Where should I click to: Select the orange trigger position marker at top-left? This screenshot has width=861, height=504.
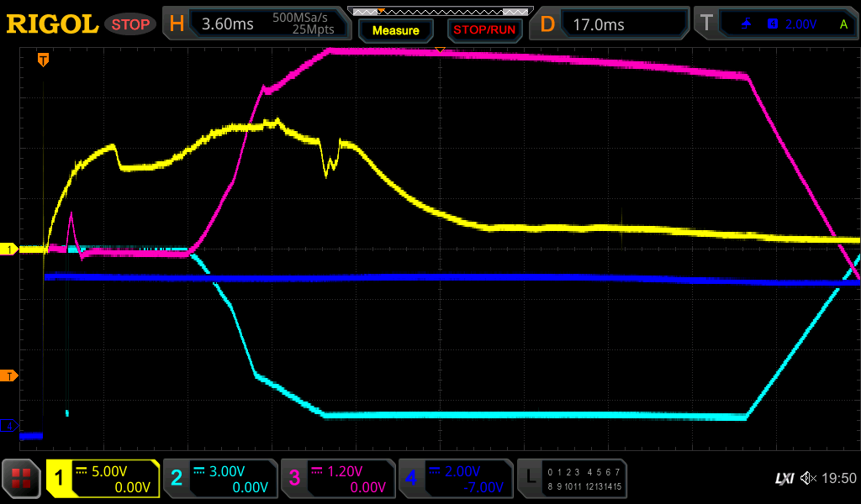[43, 60]
